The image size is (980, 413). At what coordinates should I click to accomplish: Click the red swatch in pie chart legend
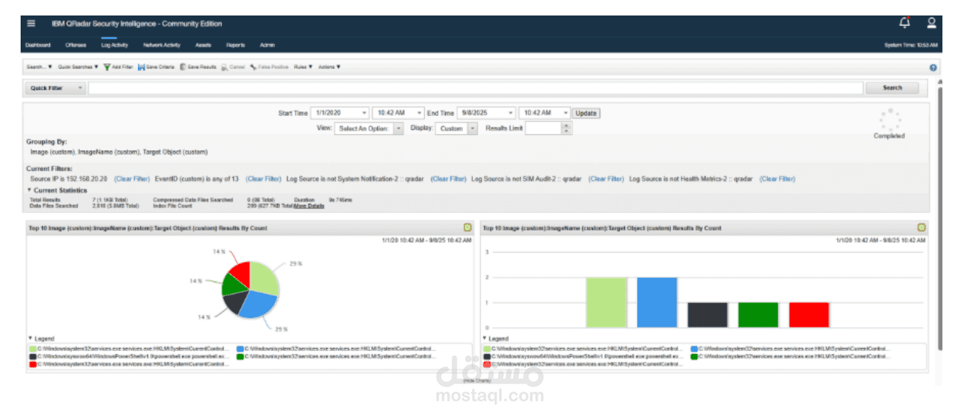point(33,364)
